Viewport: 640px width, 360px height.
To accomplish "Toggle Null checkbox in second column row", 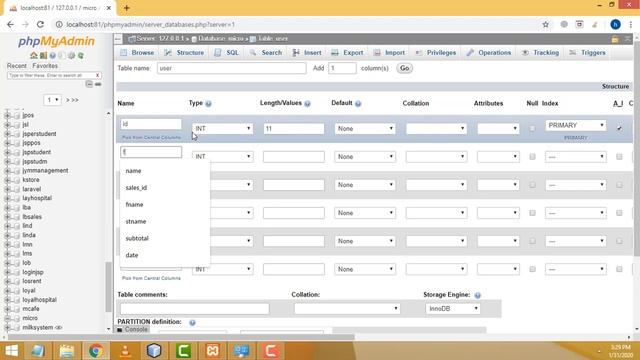I will click(532, 157).
